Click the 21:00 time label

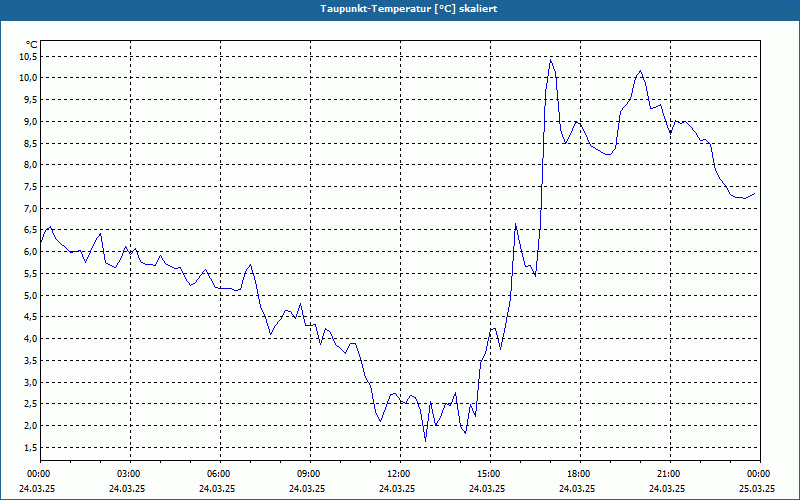coord(670,474)
